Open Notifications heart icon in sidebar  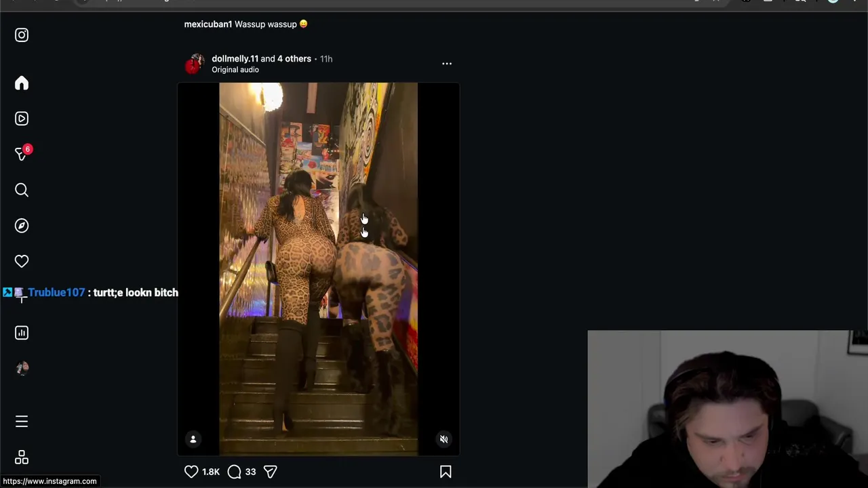(x=22, y=262)
